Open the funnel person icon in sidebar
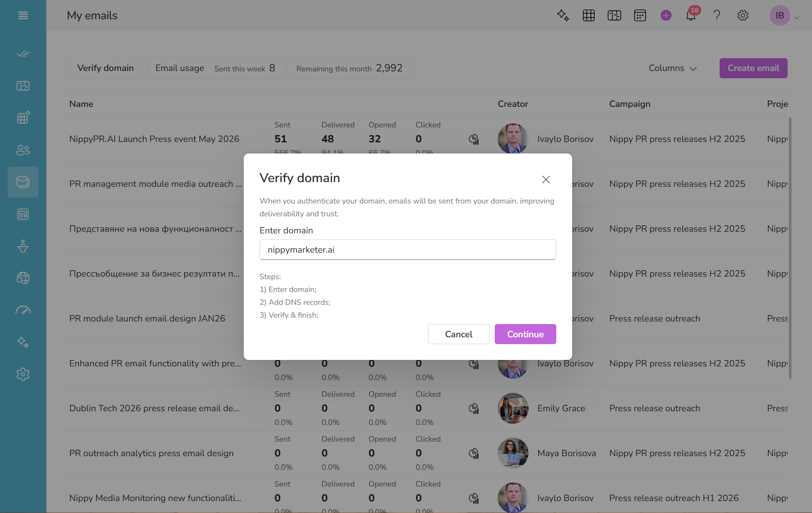This screenshot has height=513, width=812. pos(23,246)
